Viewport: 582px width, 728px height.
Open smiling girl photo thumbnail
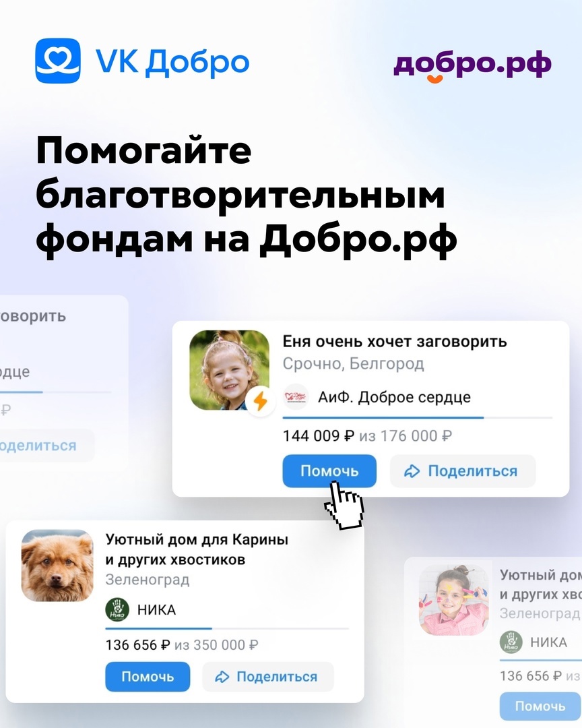[x=229, y=370]
